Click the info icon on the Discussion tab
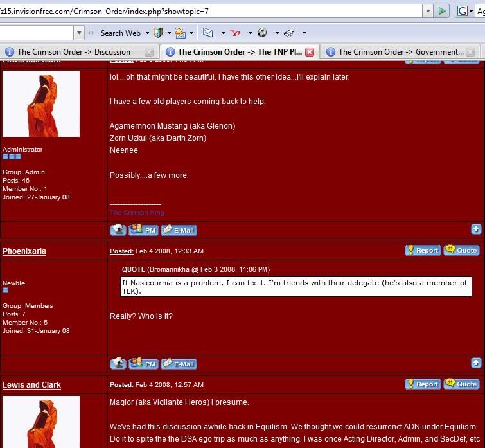 [x=10, y=51]
